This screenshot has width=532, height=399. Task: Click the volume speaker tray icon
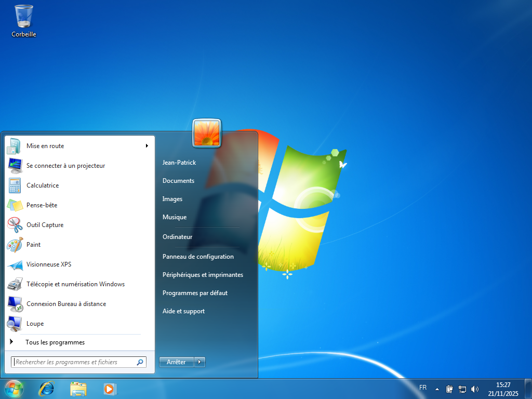coord(475,389)
